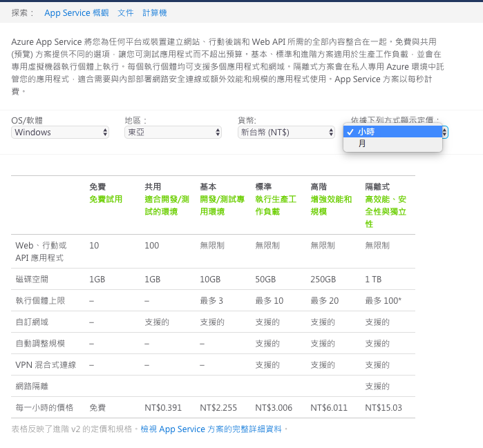The image size is (483, 448).
Task: Click the 網路隔離 row label
Action: pyautogui.click(x=32, y=386)
